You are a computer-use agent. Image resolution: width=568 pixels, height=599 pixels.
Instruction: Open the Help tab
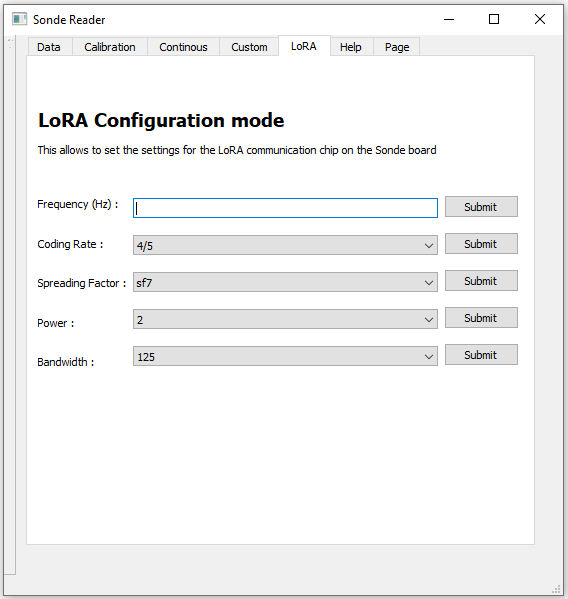(x=351, y=47)
